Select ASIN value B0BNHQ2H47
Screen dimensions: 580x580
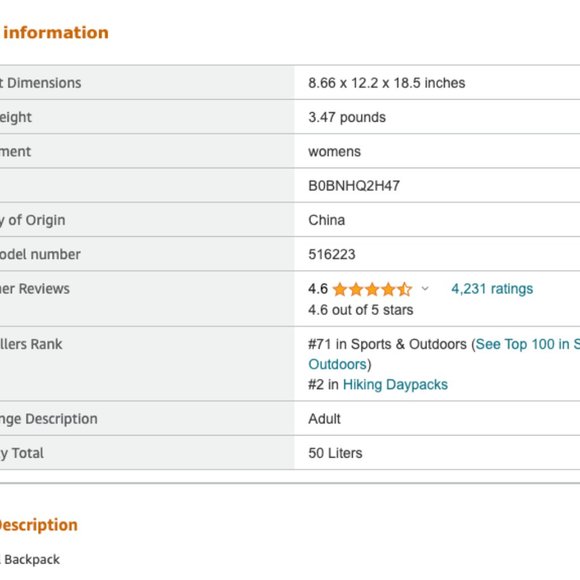pyautogui.click(x=354, y=186)
